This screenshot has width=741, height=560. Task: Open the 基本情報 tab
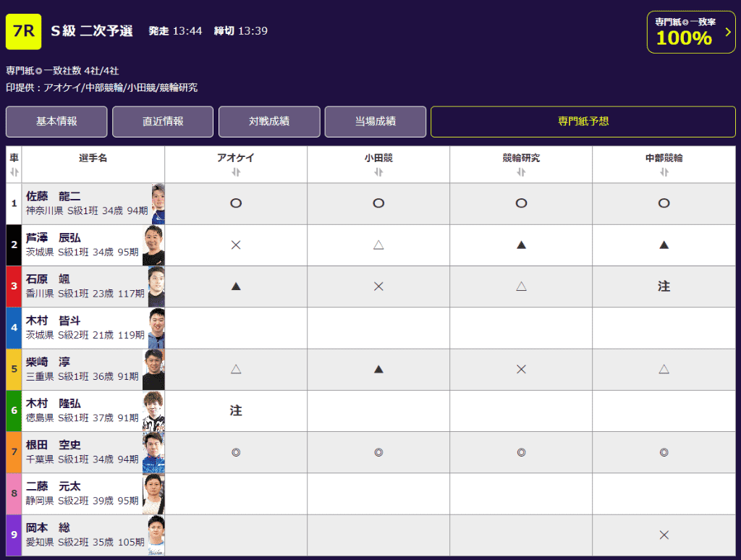point(56,122)
